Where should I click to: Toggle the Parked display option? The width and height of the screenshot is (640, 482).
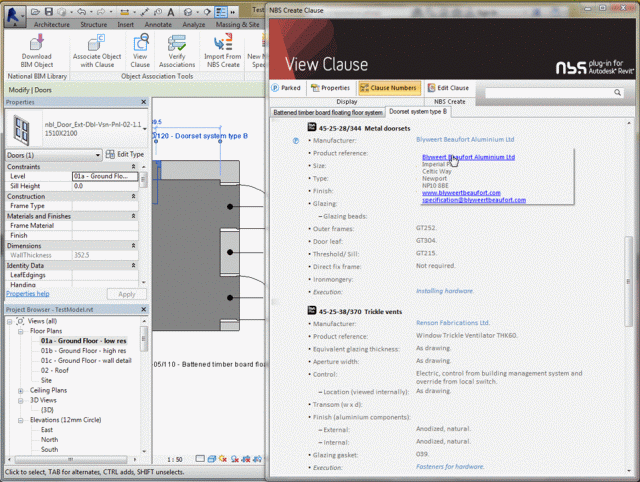(286, 88)
